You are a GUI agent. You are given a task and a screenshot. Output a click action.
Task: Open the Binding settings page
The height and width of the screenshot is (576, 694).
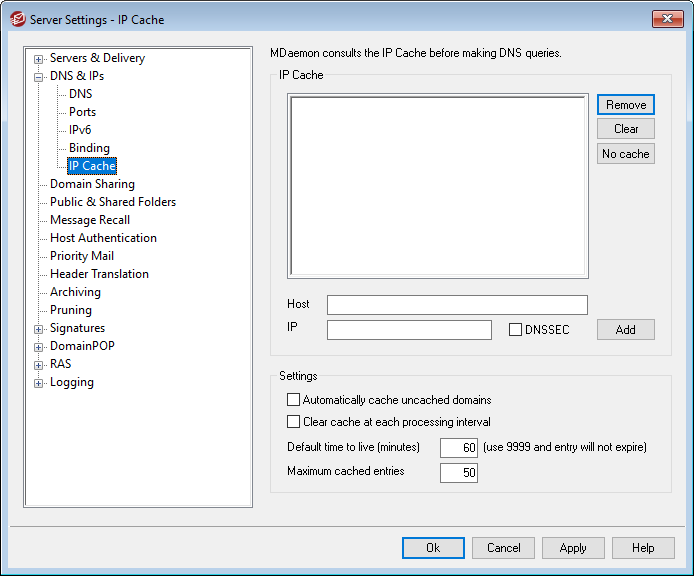point(89,148)
